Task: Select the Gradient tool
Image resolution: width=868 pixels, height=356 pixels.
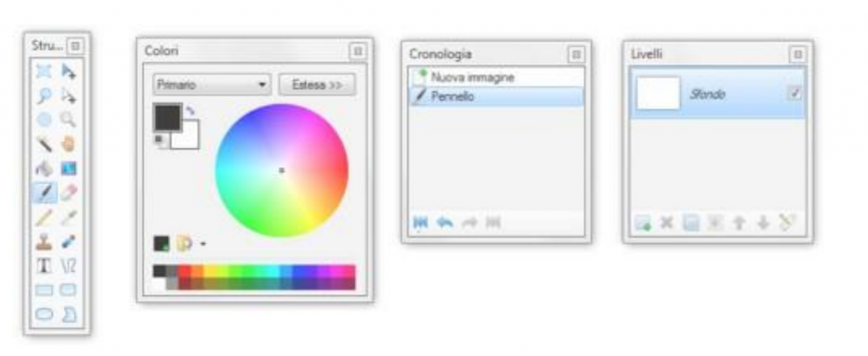Action: point(68,169)
